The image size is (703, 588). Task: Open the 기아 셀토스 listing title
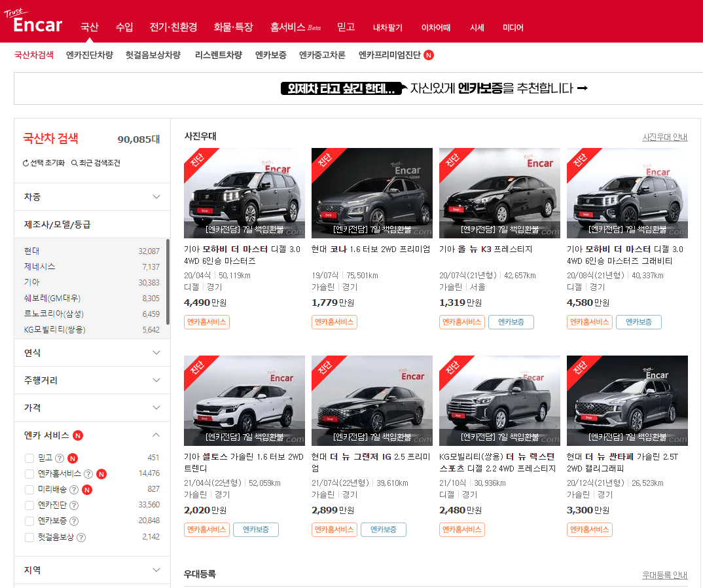(x=244, y=462)
